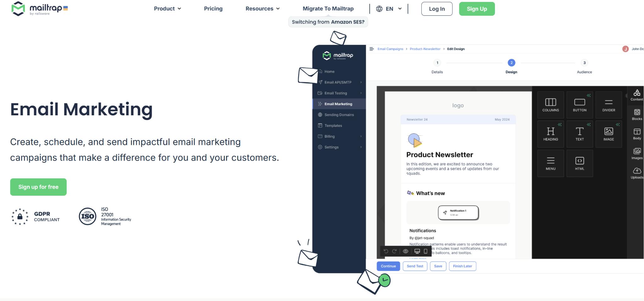Viewport: 644px width, 301px height.
Task: Click the globe language icon
Action: (x=379, y=9)
